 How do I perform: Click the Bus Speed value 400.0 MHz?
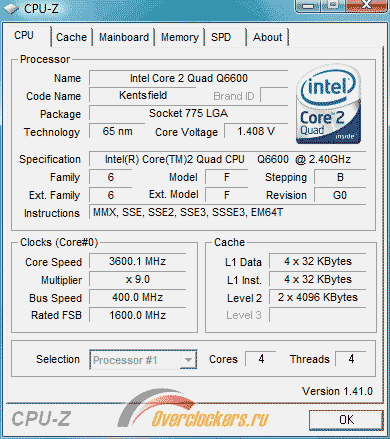click(137, 298)
